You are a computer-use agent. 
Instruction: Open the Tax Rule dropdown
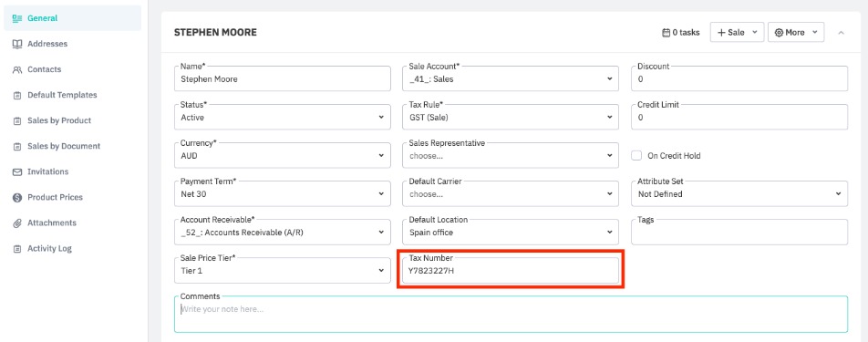[511, 118]
